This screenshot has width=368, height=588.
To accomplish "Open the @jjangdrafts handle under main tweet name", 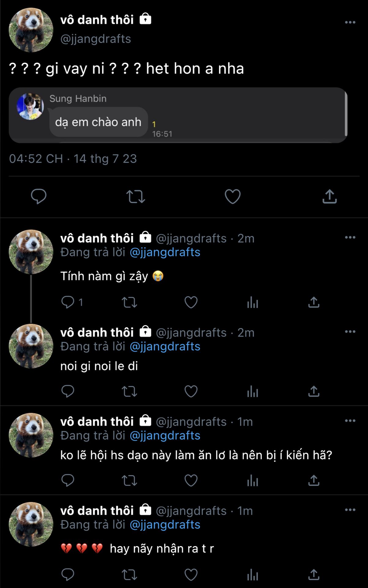I will pyautogui.click(x=96, y=39).
